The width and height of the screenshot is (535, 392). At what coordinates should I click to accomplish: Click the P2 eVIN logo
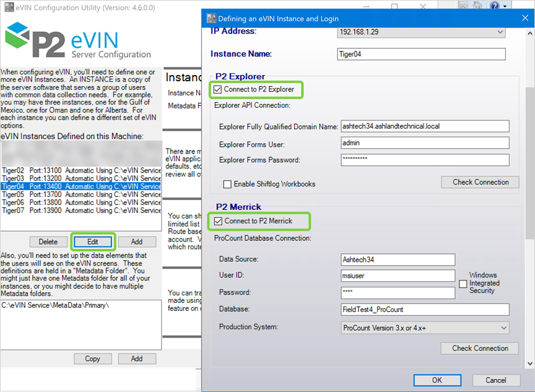point(77,42)
